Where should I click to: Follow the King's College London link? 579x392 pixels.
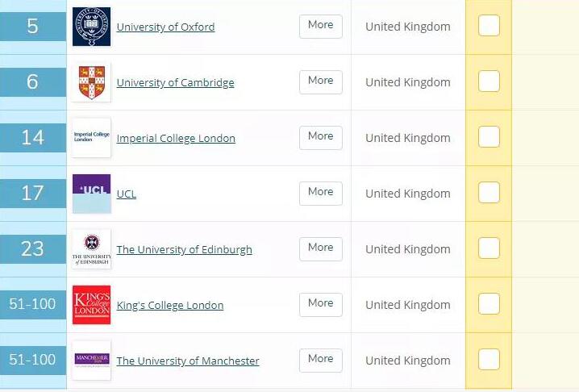pyautogui.click(x=169, y=306)
